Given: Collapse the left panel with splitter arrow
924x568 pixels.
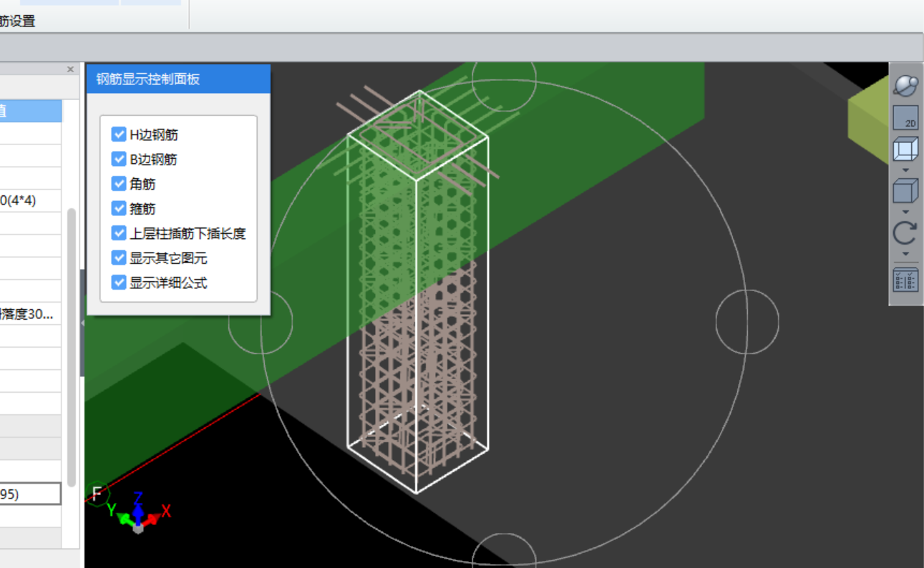Looking at the screenshot, I should [x=82, y=323].
